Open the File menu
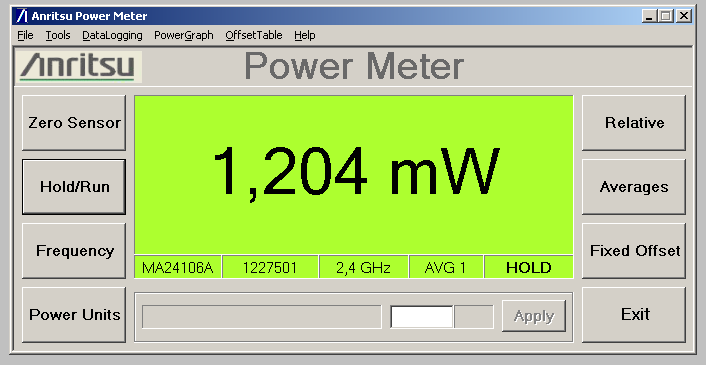This screenshot has height=365, width=706. point(25,35)
